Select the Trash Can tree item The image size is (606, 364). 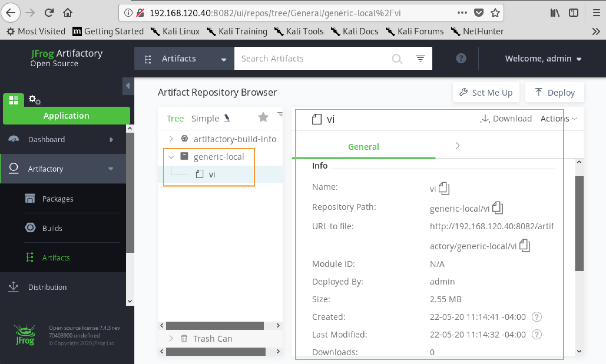pyautogui.click(x=212, y=338)
